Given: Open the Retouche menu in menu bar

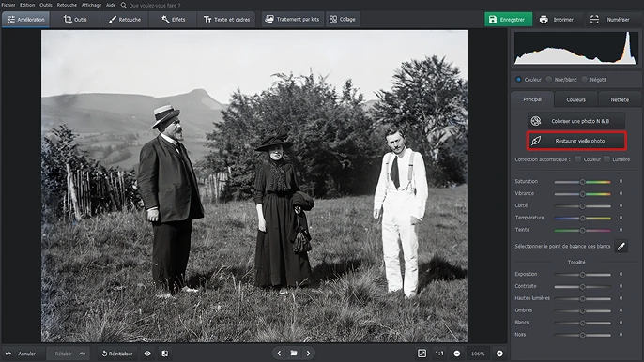Looking at the screenshot, I should pyautogui.click(x=67, y=5).
